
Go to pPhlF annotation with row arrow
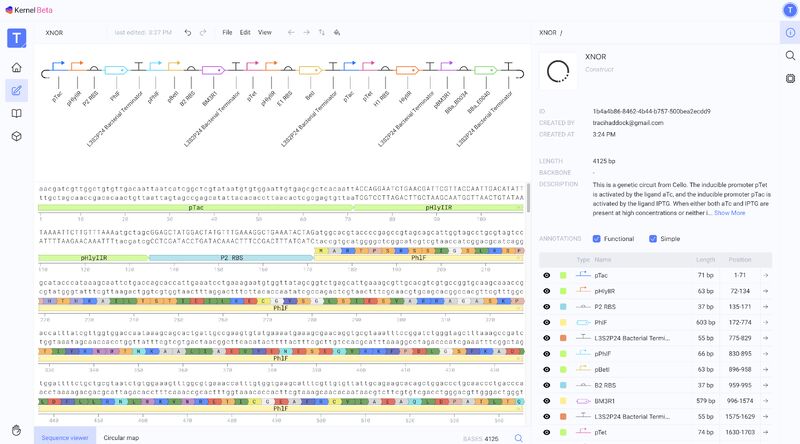[765, 354]
